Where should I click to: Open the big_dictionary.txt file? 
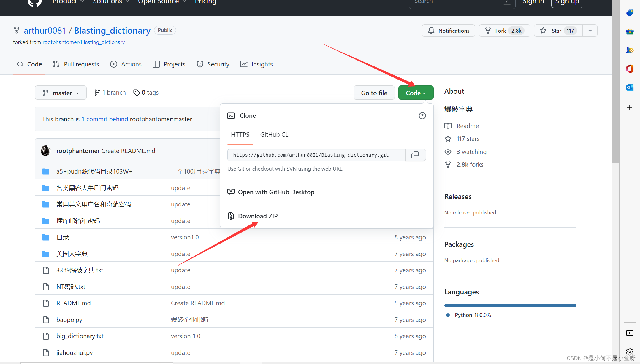tap(80, 336)
